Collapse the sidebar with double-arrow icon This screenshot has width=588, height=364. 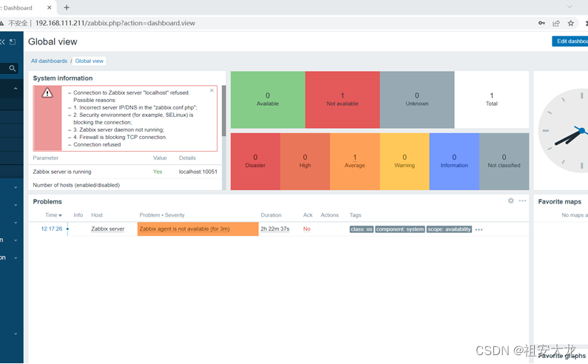(2, 41)
